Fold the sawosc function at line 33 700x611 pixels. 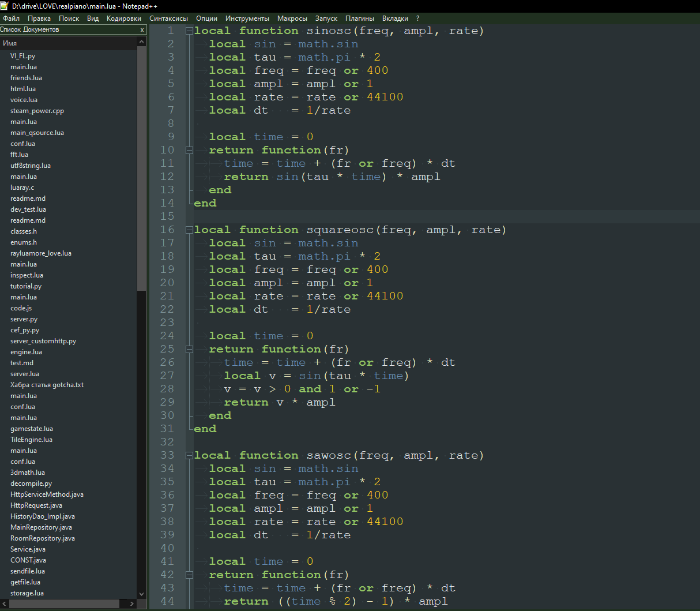[x=189, y=456]
